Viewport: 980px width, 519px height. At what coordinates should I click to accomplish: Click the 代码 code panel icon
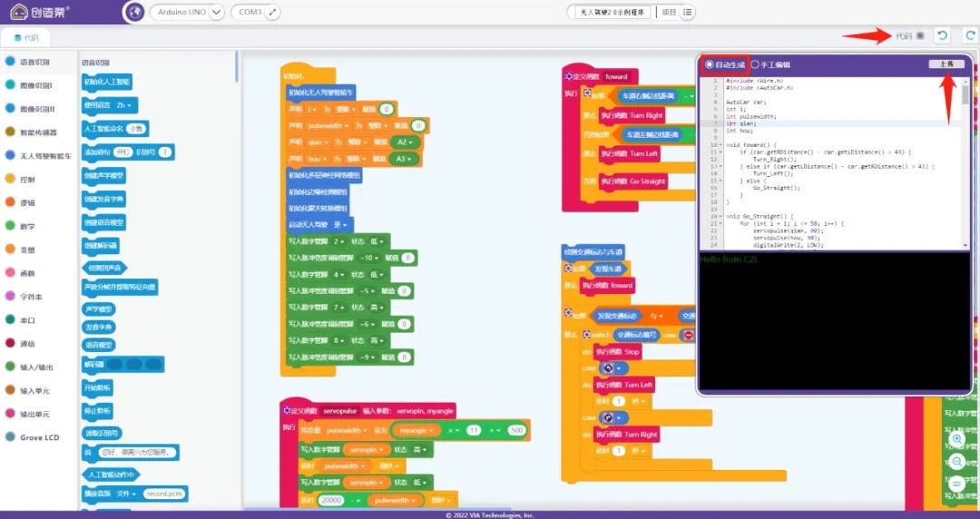click(920, 36)
